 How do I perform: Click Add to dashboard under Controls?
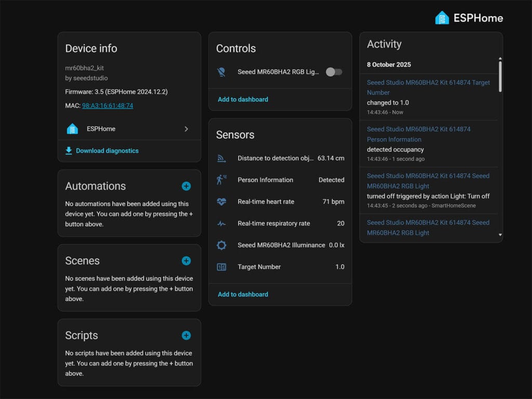coord(243,99)
